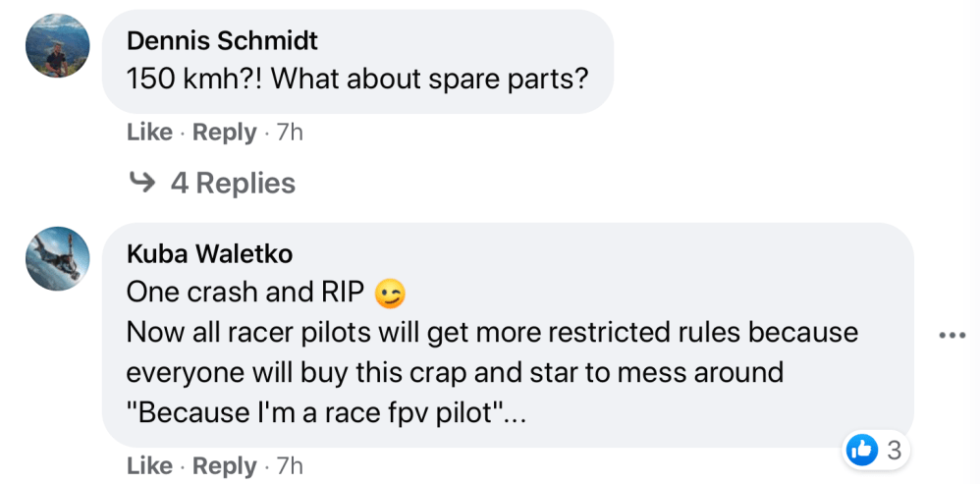Click the "Now all racer pilots" comment line

pos(491,332)
